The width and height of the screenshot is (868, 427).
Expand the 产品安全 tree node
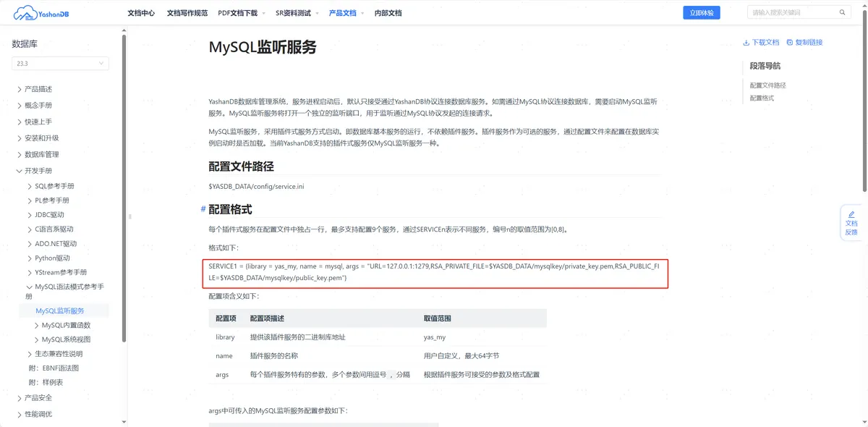pos(19,397)
